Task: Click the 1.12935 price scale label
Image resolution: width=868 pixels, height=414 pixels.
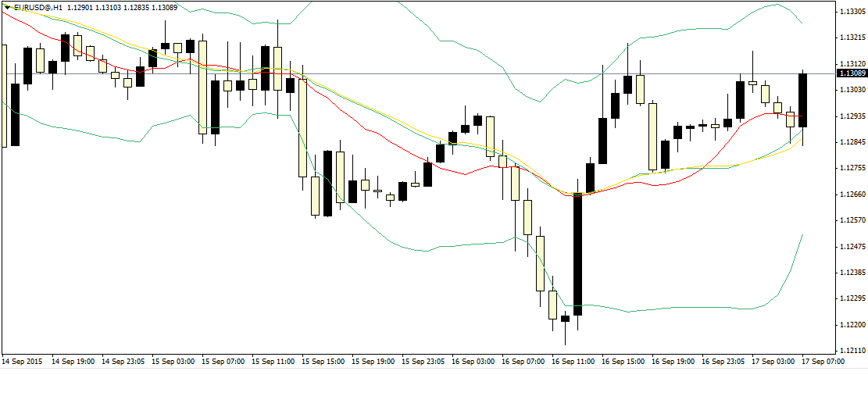Action: (851, 116)
